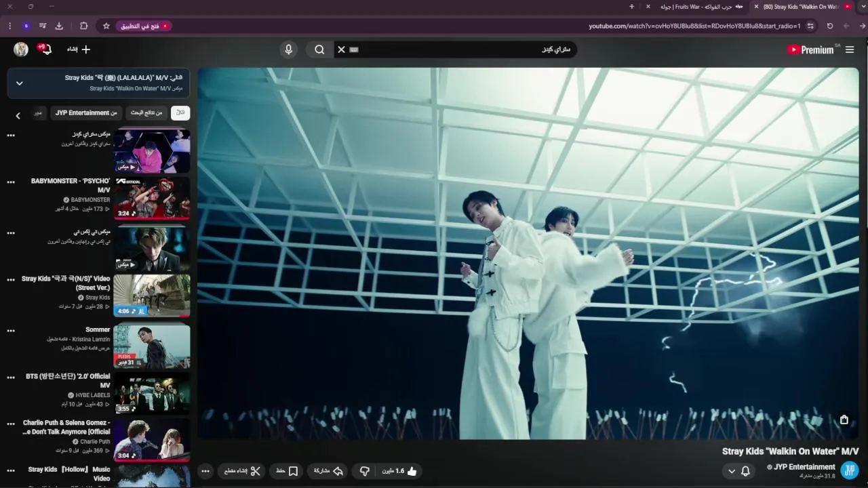Open the on-screen keyboard icon in search

354,49
